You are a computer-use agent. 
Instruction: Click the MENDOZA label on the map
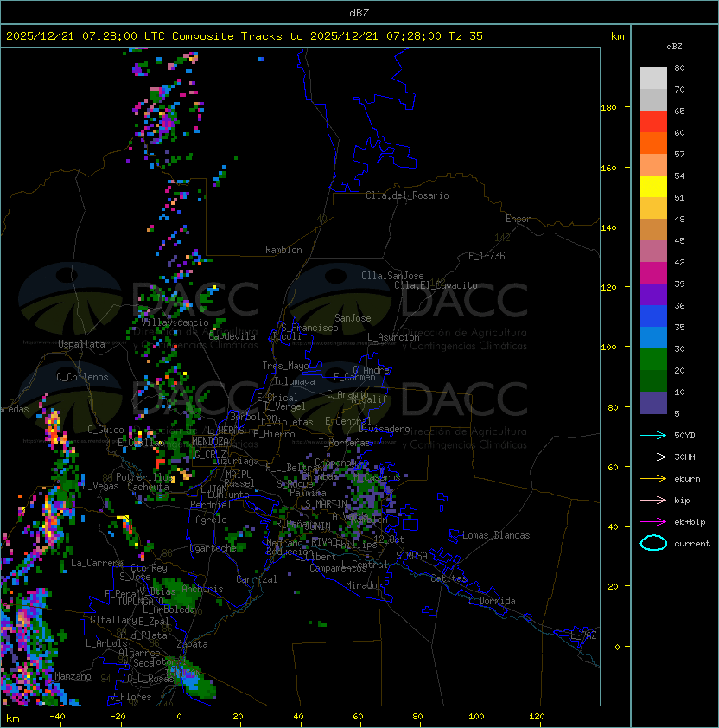[x=210, y=442]
